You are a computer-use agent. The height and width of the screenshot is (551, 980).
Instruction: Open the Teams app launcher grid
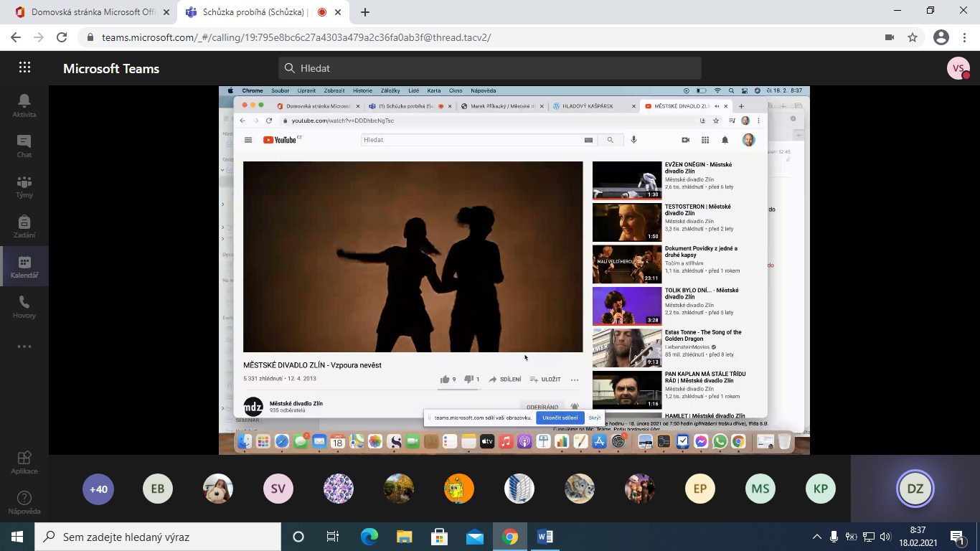point(24,67)
